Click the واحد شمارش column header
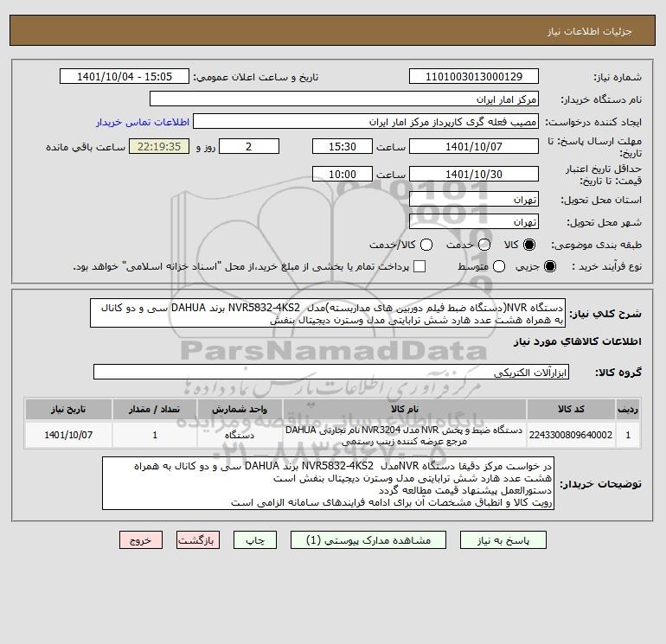This screenshot has width=666, height=644. coord(240,409)
